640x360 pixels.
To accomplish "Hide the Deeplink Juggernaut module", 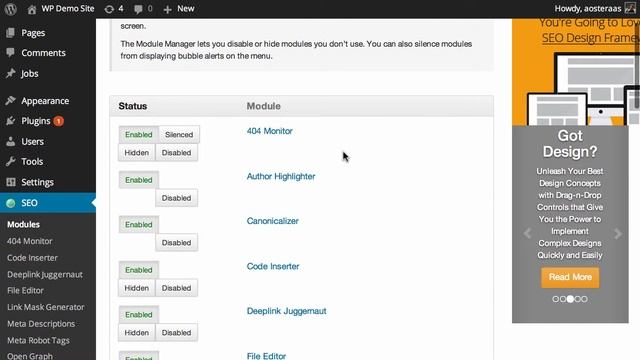I will tap(137, 333).
